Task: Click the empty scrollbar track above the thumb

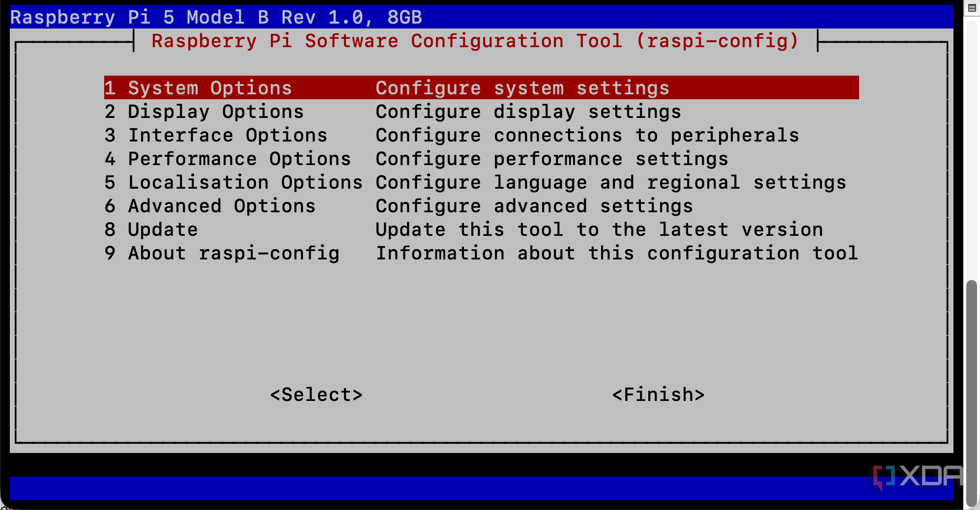Action: coord(971,147)
